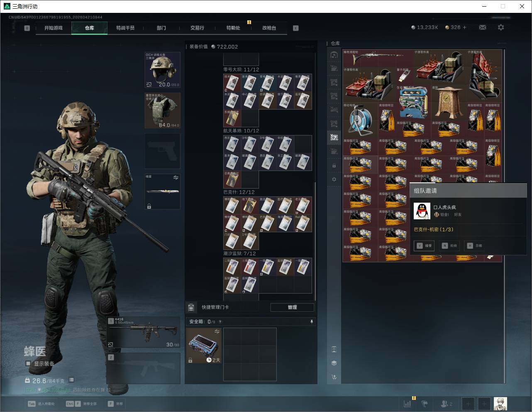This screenshot has height=412, width=532.
Task: Open the mail inbox envelope icon
Action: [x=483, y=27]
